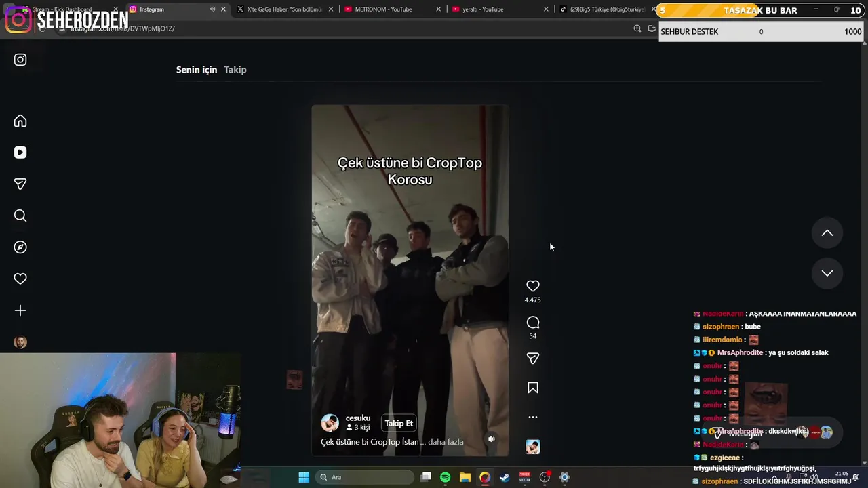Close the METRONOM - YouTube tab
This screenshot has height=488, width=868.
tap(439, 9)
